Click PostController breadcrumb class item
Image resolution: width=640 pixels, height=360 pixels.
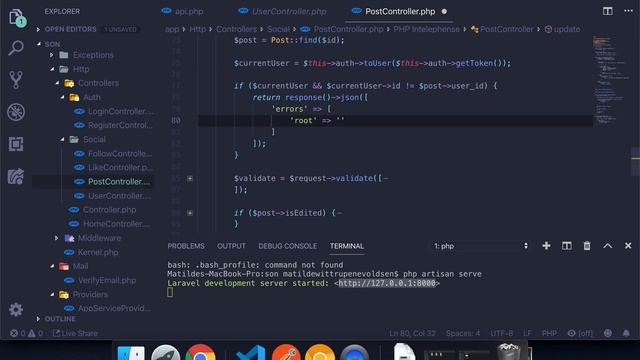click(502, 29)
